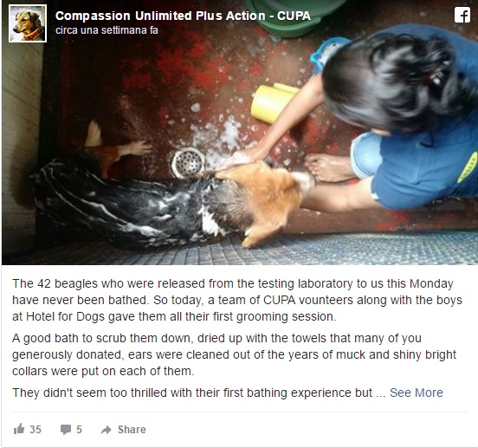The width and height of the screenshot is (478, 448).
Task: Click the paragraph starting 'A good bath'
Action: (234, 354)
